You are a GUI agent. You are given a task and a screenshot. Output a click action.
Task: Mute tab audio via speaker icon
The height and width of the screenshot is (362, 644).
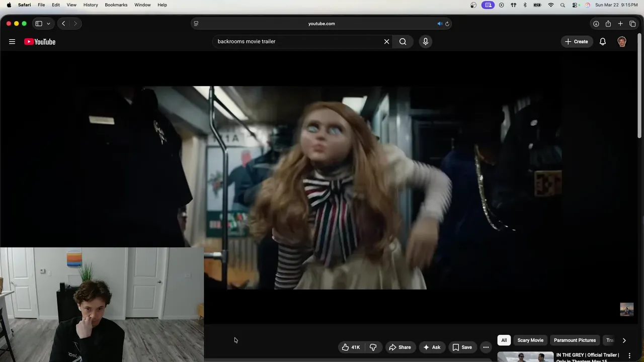439,24
